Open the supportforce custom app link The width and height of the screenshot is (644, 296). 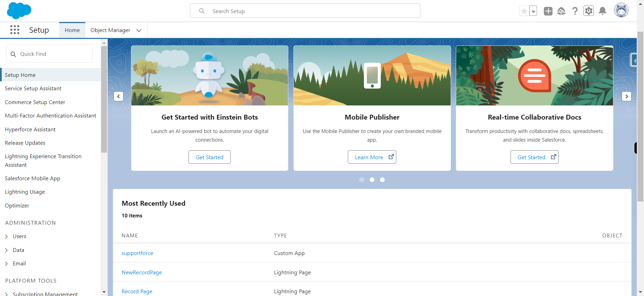tap(137, 253)
